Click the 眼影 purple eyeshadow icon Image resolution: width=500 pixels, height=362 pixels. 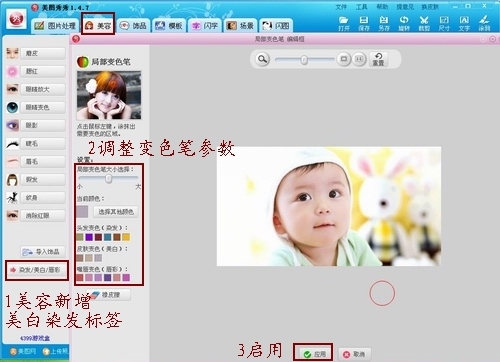12,125
